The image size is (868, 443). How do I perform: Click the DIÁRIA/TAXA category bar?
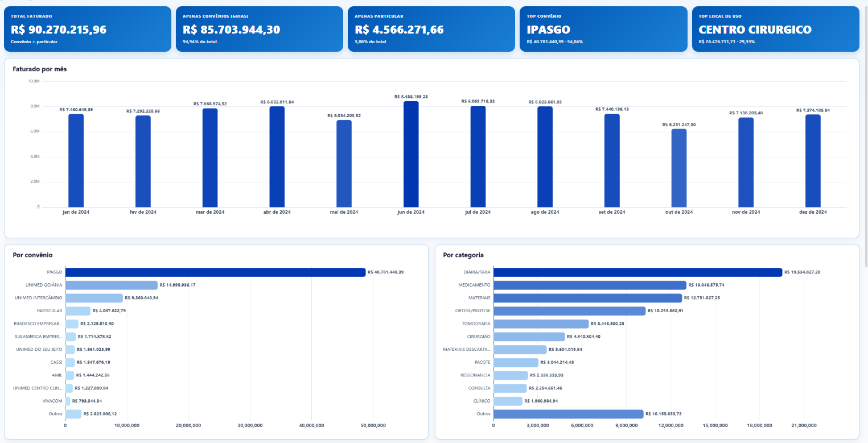[x=638, y=272]
